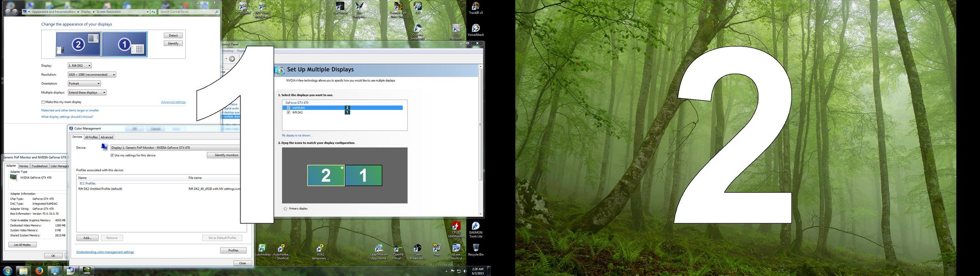This screenshot has height=276, width=980.
Task: Select display 1 box in NVIDIA layout
Action: pyautogui.click(x=363, y=175)
